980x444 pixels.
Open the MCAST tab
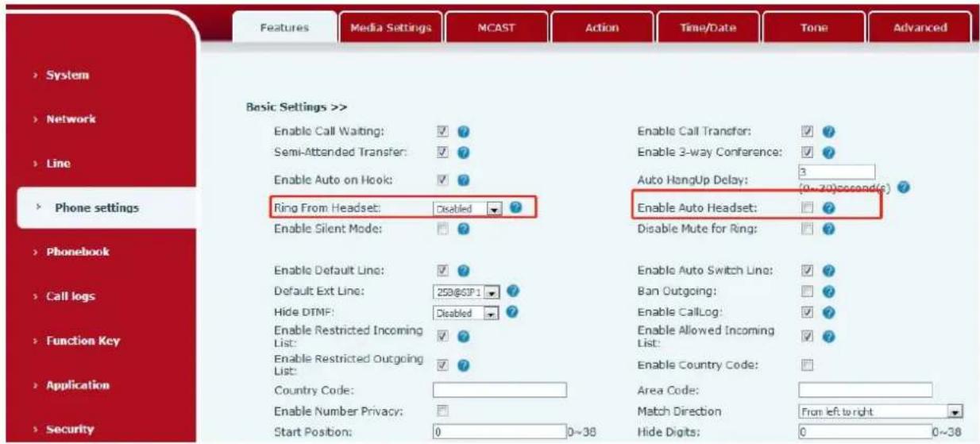[496, 28]
